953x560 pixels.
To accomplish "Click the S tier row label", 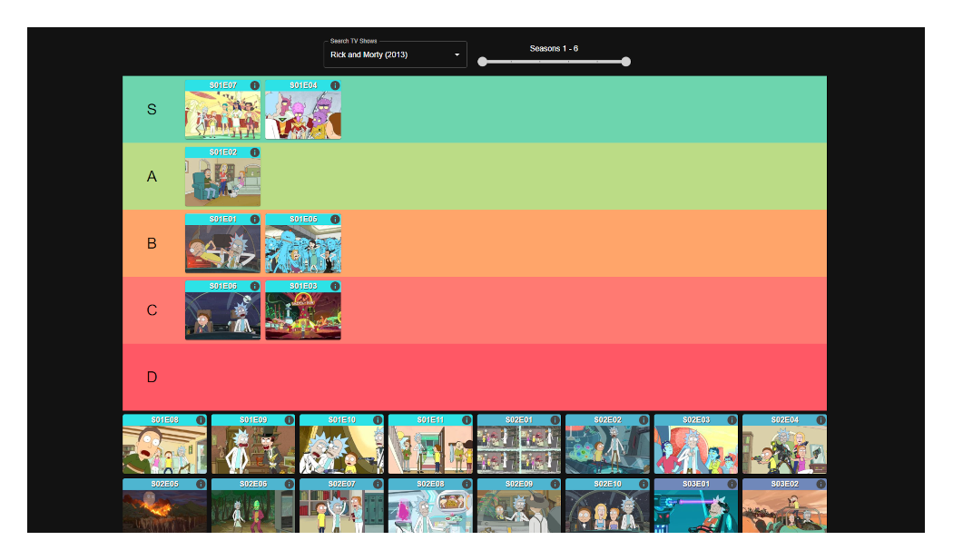I will click(152, 109).
